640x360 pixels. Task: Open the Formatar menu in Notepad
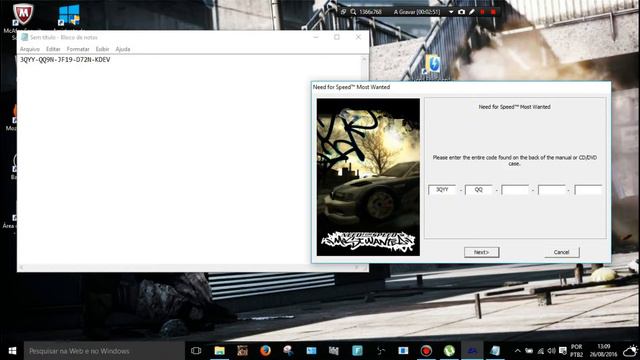tap(78, 49)
